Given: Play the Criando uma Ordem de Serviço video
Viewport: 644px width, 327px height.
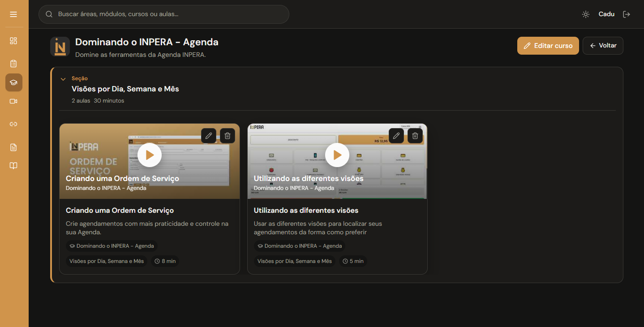Looking at the screenshot, I should pos(150,155).
